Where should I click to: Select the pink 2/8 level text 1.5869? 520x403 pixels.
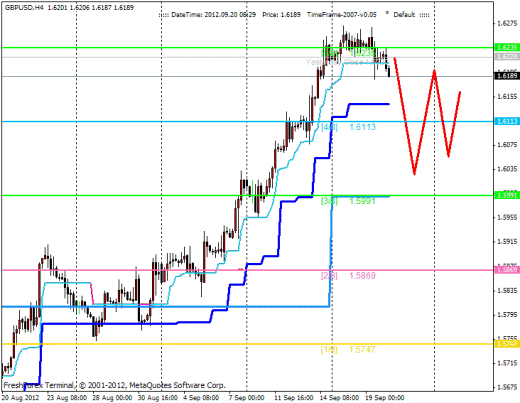(362, 276)
